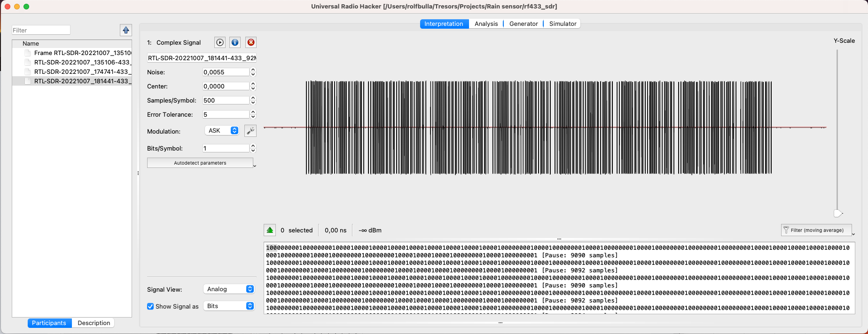Image resolution: width=868 pixels, height=334 pixels.
Task: Open the Signal View Analog dropdown
Action: pos(229,289)
